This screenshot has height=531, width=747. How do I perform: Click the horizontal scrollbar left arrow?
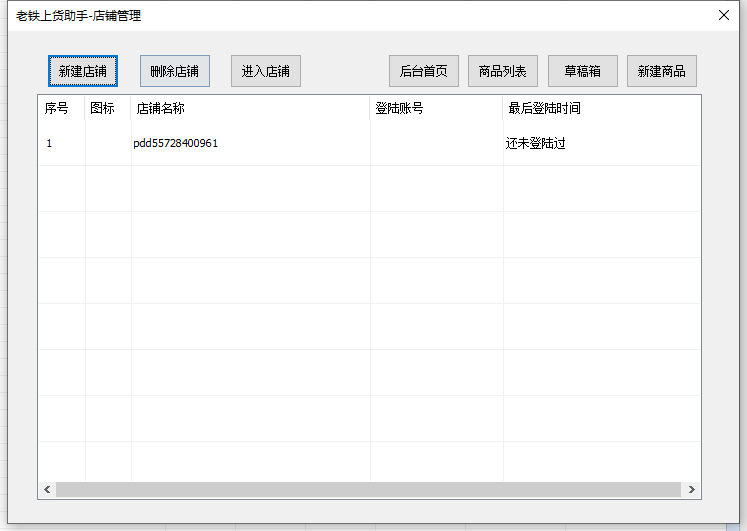pos(47,490)
